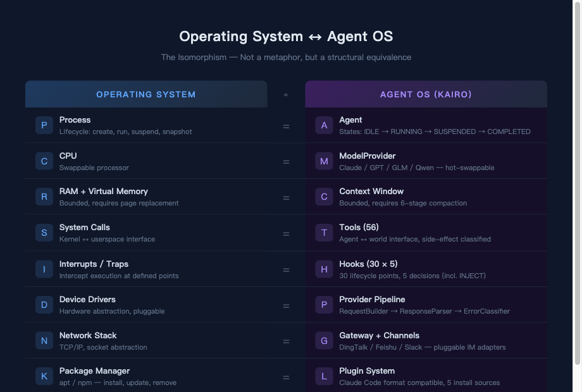This screenshot has width=582, height=392.
Task: Select the Interrupts / Traps title
Action: coord(94,264)
